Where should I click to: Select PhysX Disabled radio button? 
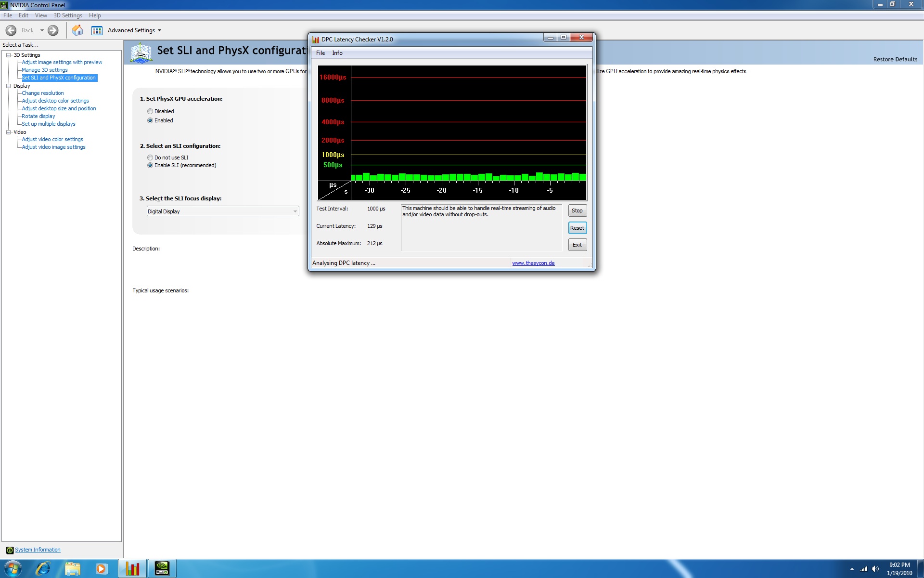(x=150, y=111)
